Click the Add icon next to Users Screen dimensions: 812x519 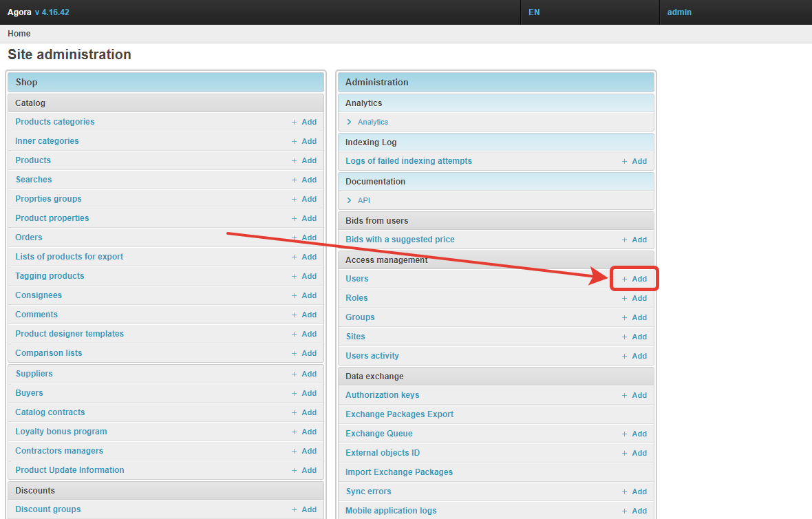634,279
